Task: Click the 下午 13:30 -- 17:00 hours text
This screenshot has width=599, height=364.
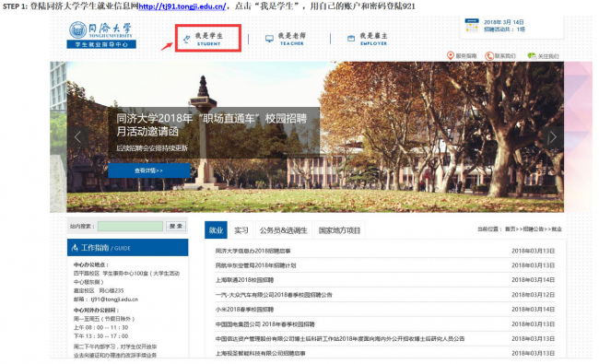Action: tap(100, 336)
